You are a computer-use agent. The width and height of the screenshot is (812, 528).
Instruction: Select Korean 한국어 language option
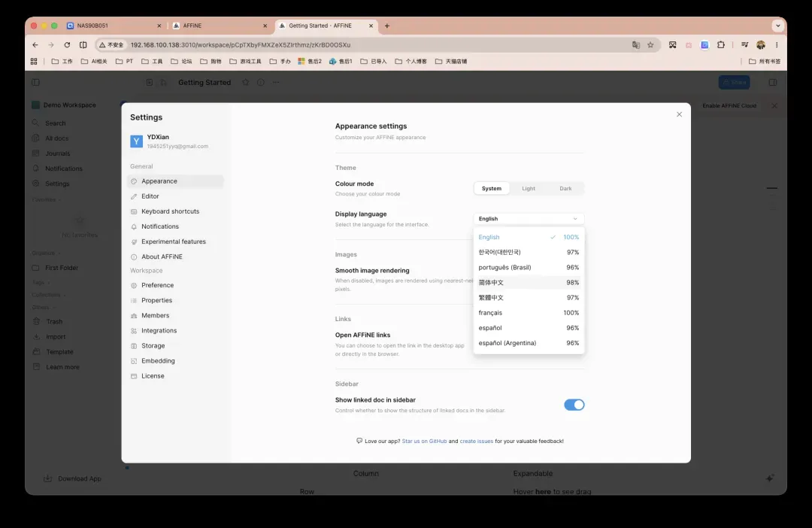click(x=529, y=252)
